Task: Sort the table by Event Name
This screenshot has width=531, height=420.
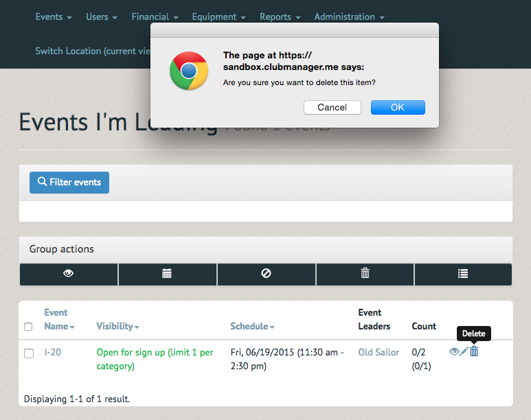Action: pos(59,320)
